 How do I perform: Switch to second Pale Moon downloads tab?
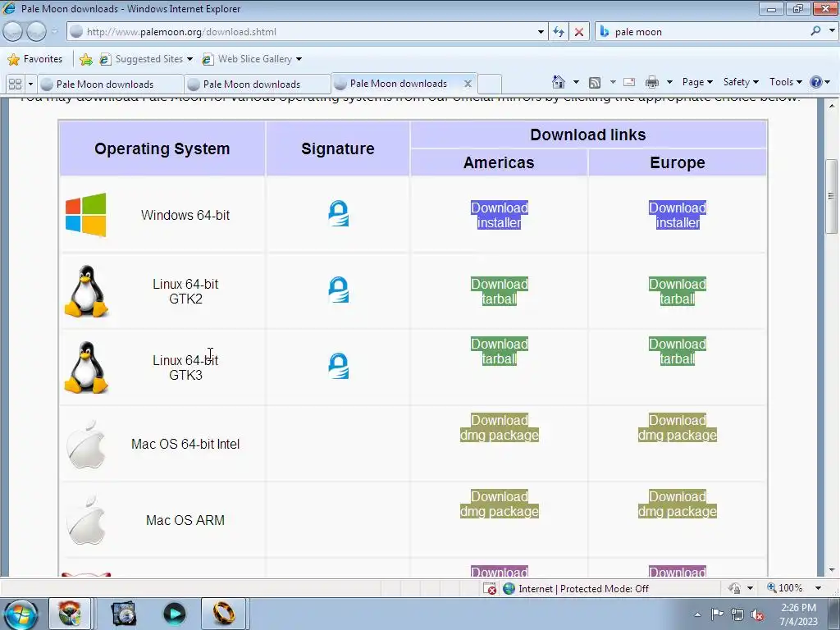(x=257, y=84)
